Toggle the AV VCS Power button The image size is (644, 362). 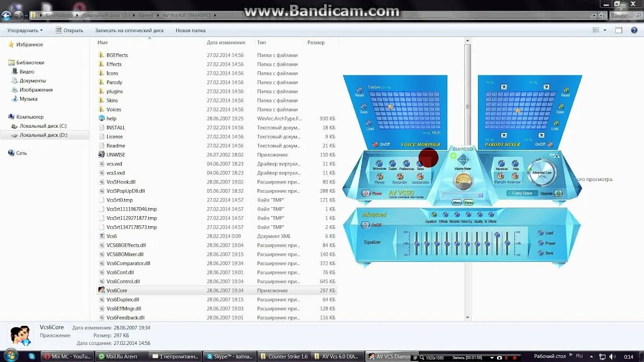[366, 194]
